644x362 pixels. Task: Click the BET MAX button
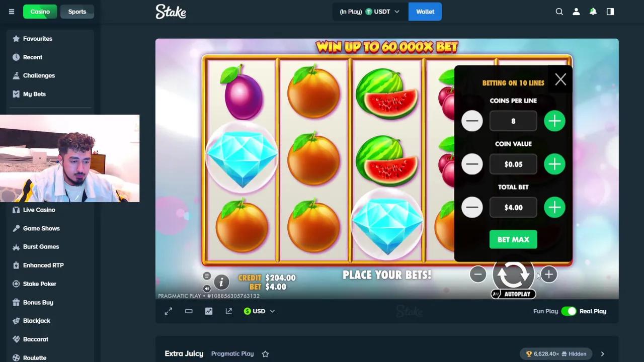point(513,240)
